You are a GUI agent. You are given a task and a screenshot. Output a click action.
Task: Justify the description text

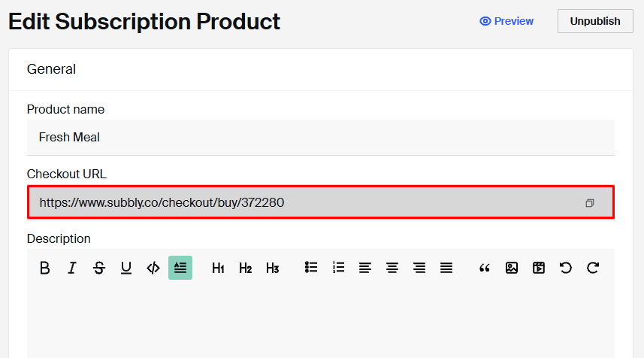(x=446, y=268)
